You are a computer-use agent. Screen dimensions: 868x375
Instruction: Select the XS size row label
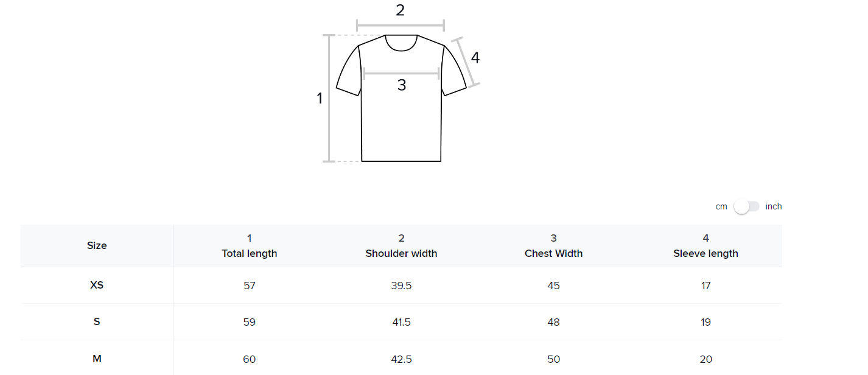click(x=97, y=285)
